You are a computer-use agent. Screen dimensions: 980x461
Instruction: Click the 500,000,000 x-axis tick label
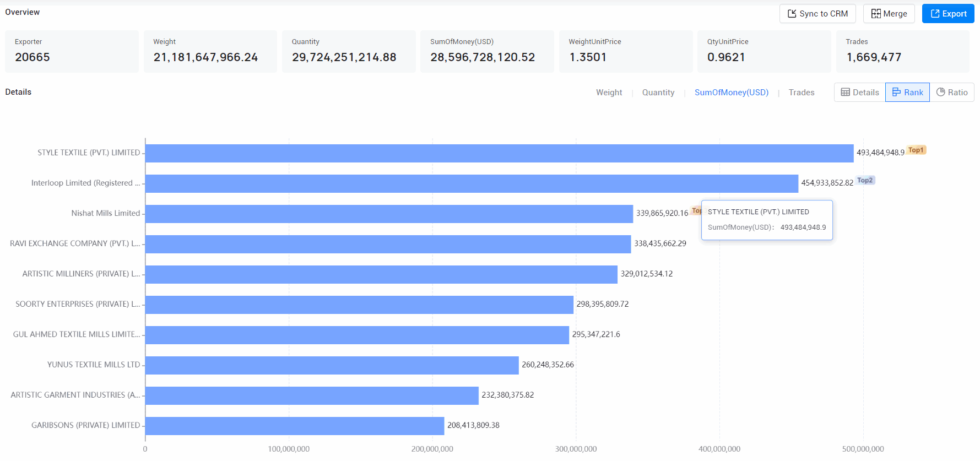863,449
